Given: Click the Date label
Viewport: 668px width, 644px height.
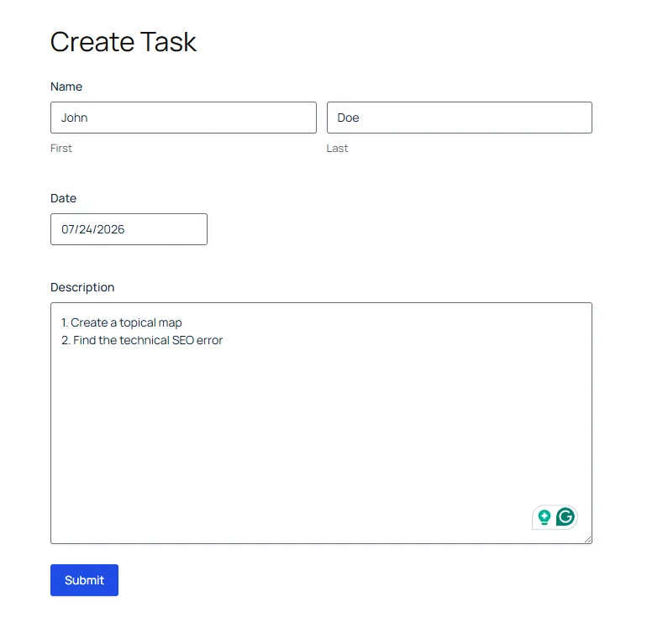Looking at the screenshot, I should pos(63,198).
